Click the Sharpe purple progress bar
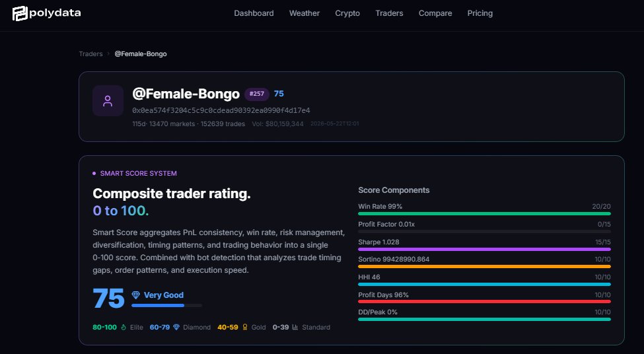The height and width of the screenshot is (354, 644). 484,249
